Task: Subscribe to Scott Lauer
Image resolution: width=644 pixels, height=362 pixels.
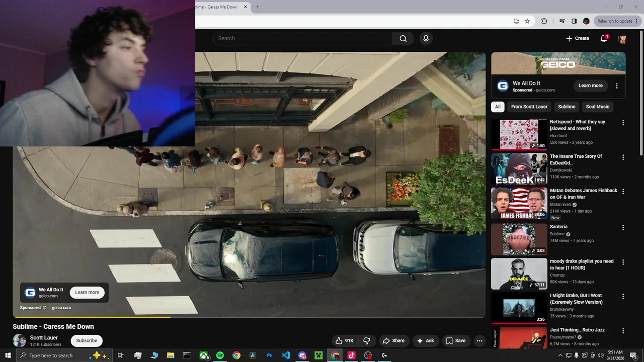Action: (x=87, y=340)
